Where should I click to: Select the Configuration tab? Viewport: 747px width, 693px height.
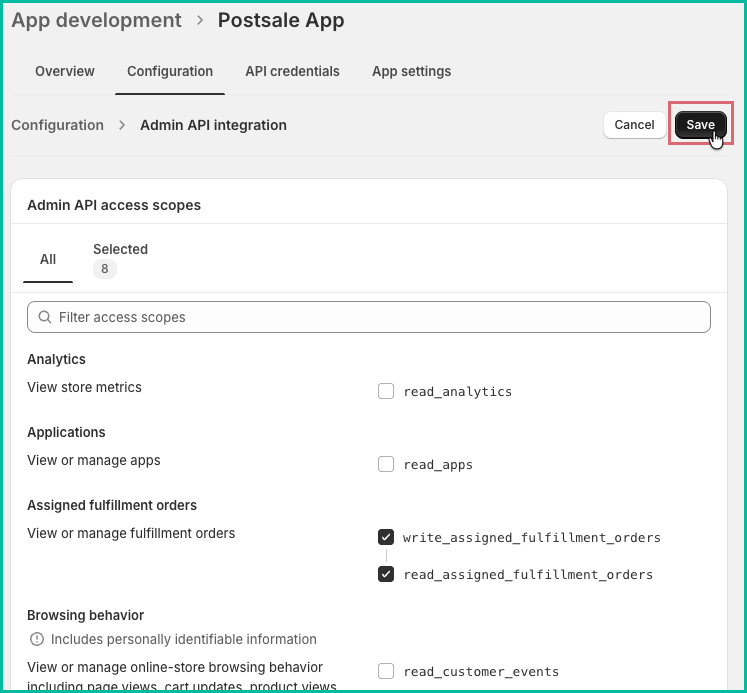pos(170,71)
